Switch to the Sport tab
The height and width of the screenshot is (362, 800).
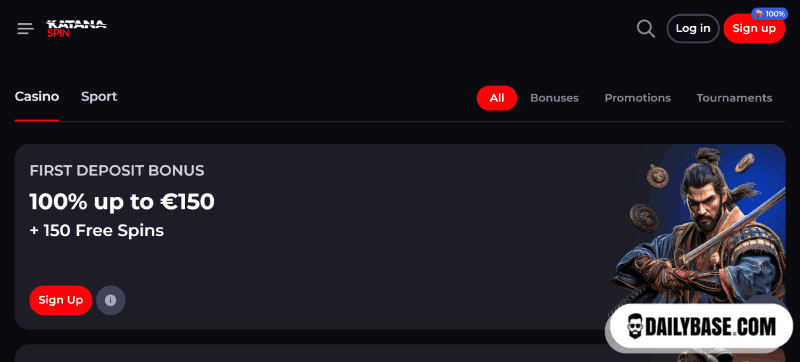(99, 97)
